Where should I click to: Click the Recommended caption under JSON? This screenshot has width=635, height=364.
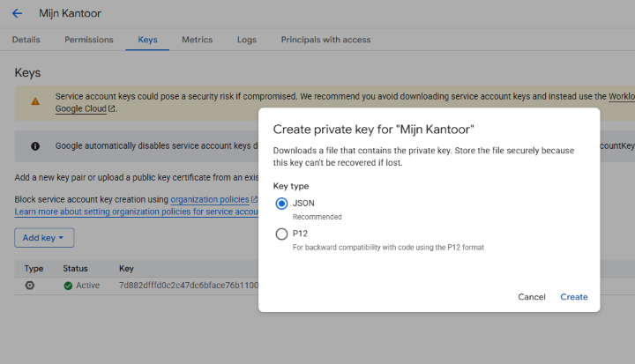(317, 217)
